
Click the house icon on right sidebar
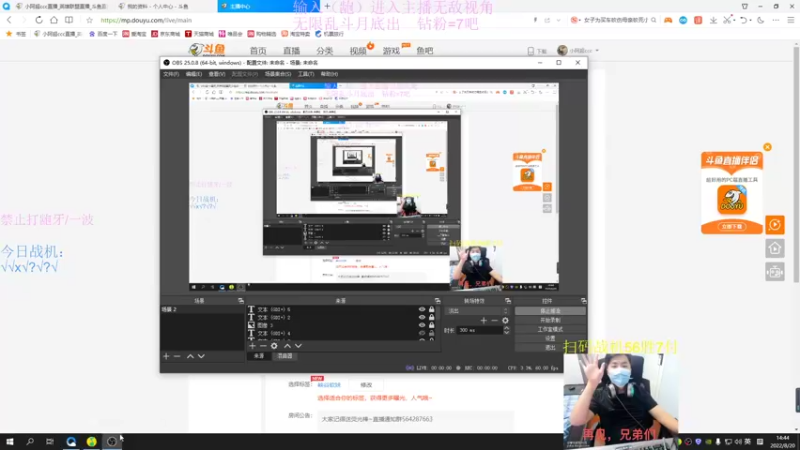click(774, 248)
